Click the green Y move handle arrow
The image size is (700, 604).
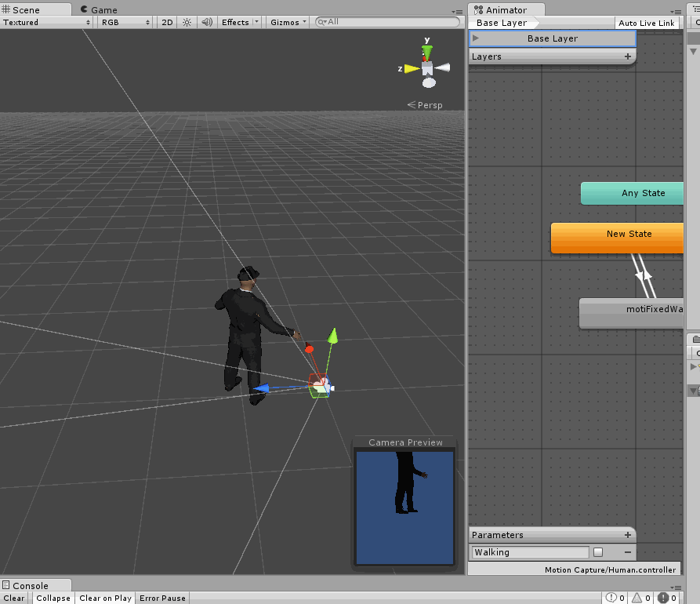coord(332,336)
